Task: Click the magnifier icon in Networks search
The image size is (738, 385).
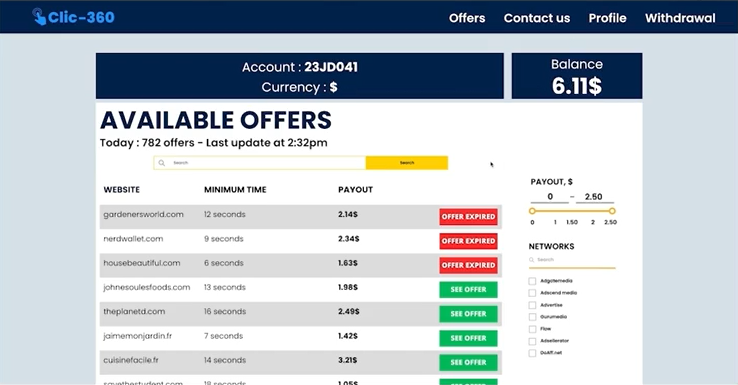Action: tap(531, 260)
